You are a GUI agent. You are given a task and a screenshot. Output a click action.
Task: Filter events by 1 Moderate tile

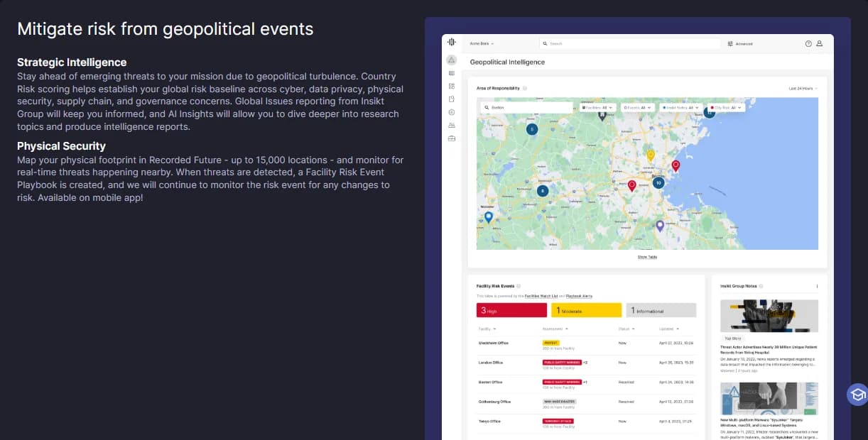pyautogui.click(x=586, y=310)
